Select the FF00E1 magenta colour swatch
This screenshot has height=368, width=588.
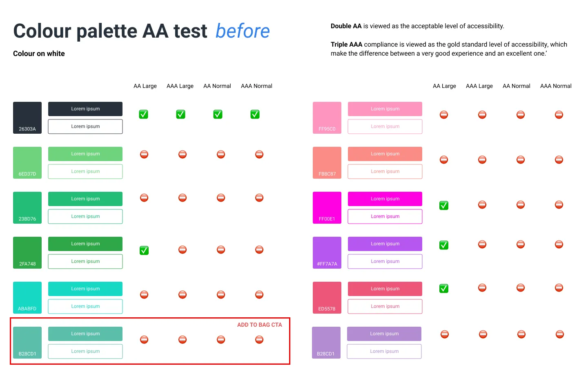click(327, 208)
